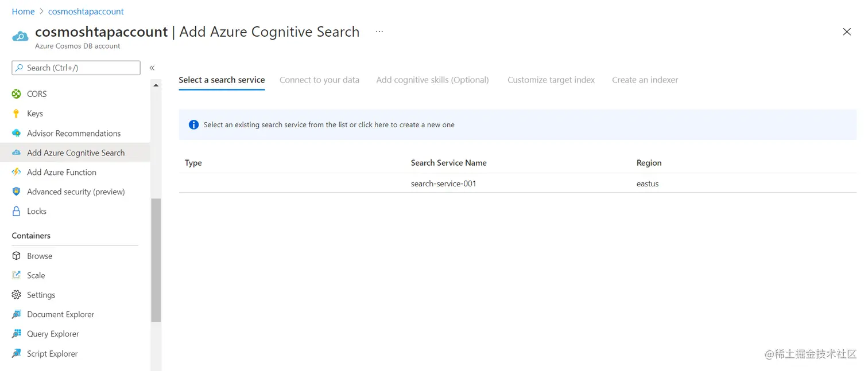Open Browse under Containers
868x371 pixels.
tap(75, 256)
